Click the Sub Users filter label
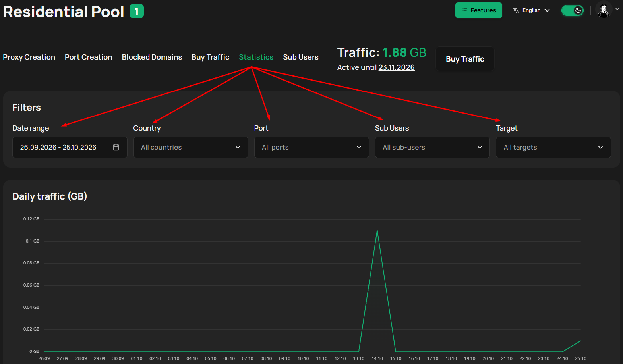 (x=392, y=128)
